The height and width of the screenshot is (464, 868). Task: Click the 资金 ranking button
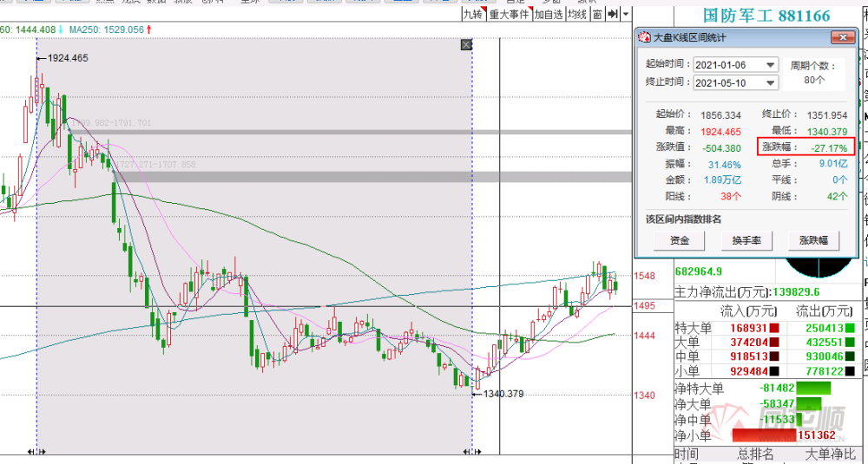coord(680,240)
